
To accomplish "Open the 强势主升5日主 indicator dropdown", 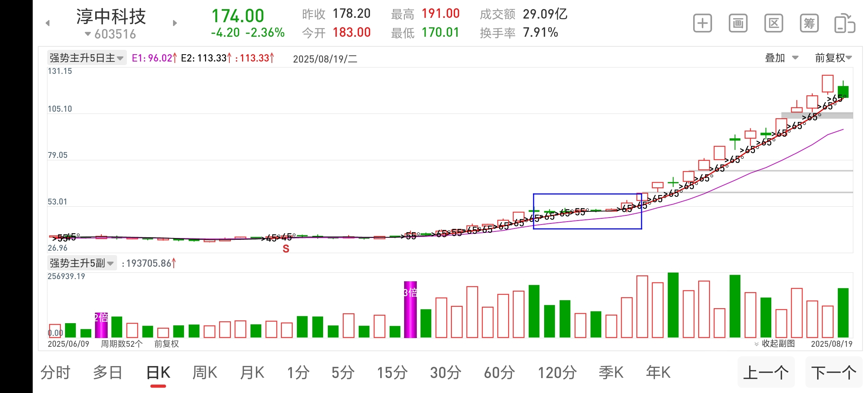I will [87, 58].
